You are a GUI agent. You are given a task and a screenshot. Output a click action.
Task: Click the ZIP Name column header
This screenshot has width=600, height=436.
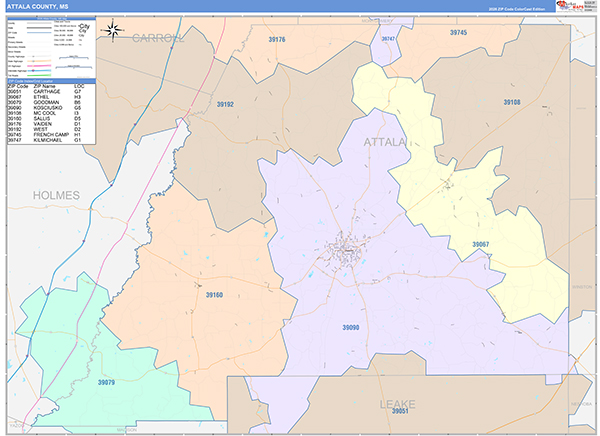44,87
